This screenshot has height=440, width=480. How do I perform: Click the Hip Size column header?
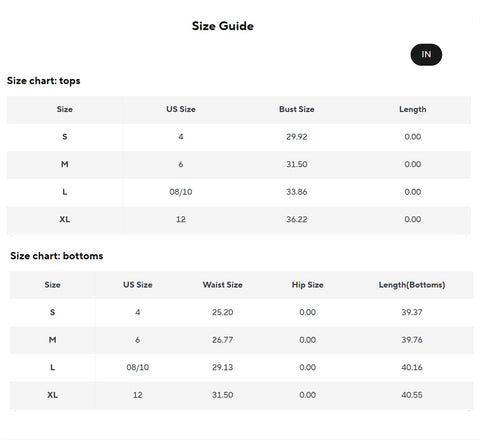point(308,285)
